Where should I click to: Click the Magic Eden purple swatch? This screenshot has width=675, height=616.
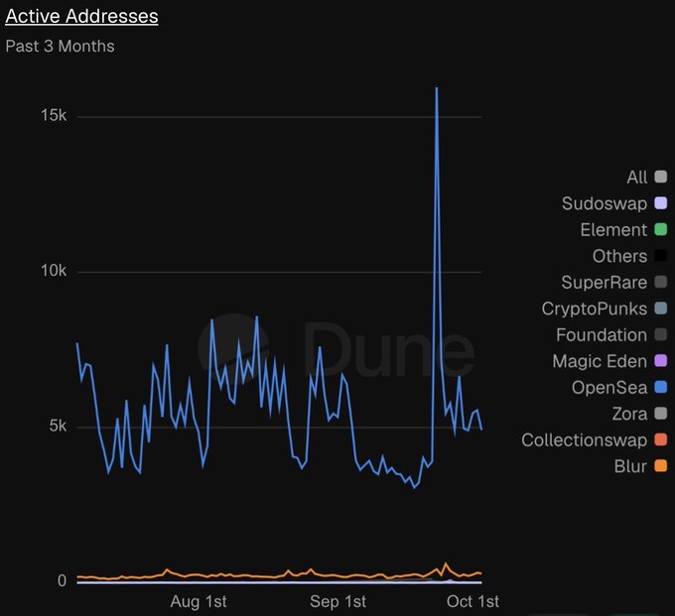660,361
